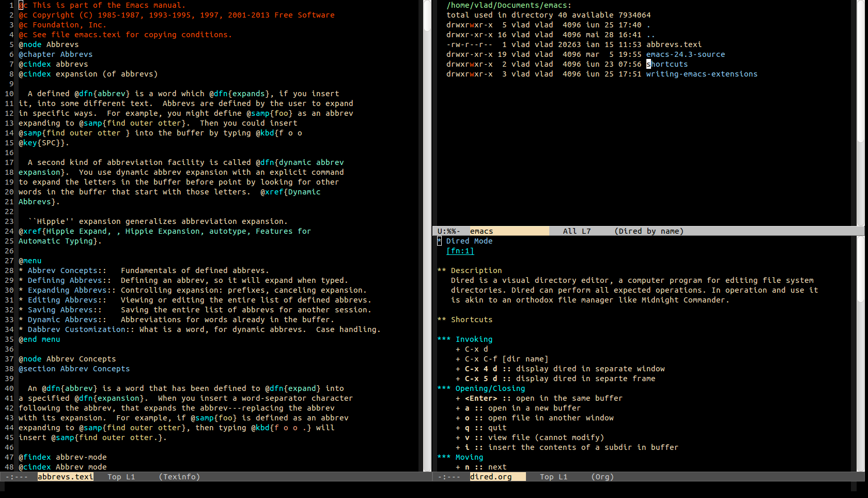Viewport: 868px width, 498px height.
Task: Click the 'total used in directory' line
Action: click(549, 15)
